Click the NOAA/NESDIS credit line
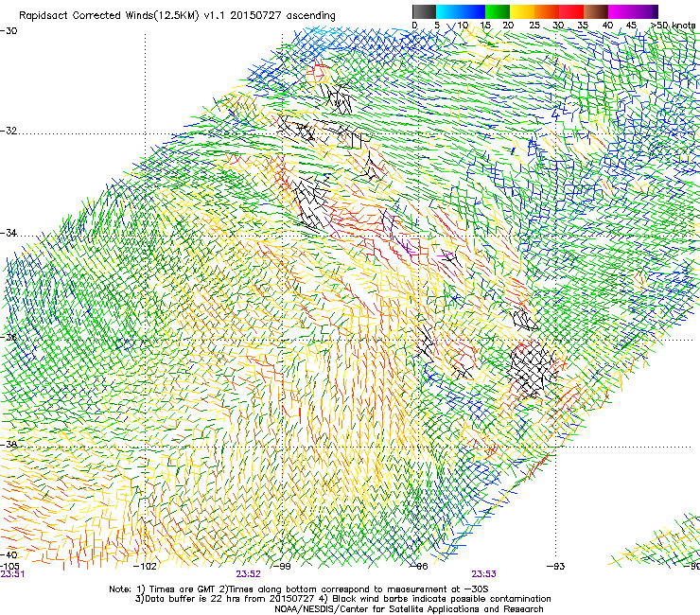Viewport: 700px width, 615px height. click(409, 609)
